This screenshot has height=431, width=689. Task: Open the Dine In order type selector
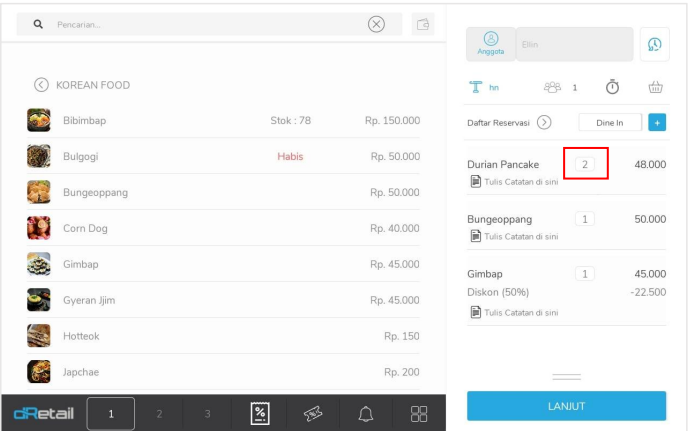pos(609,122)
